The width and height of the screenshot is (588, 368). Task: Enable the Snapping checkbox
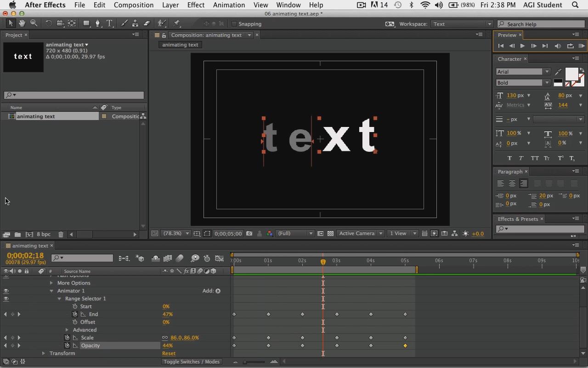234,24
